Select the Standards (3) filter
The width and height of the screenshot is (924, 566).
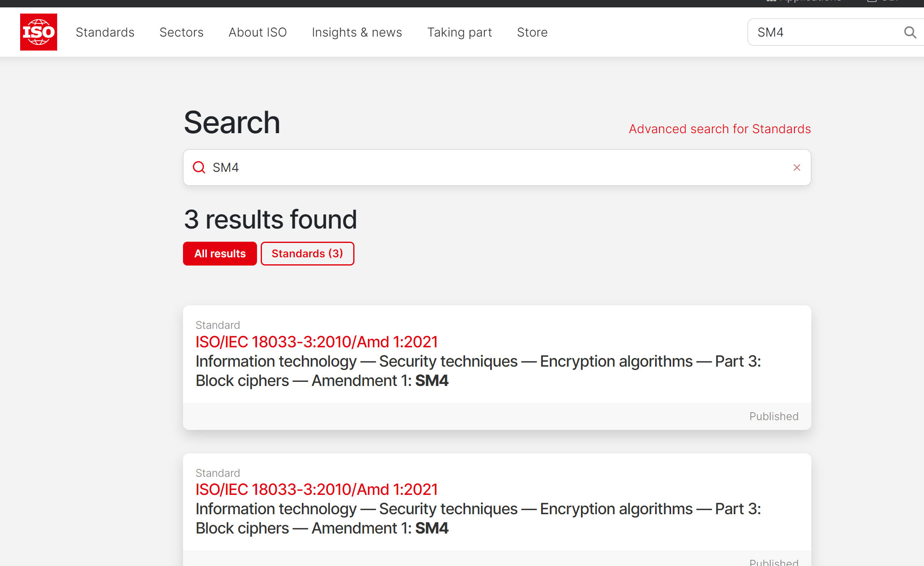pos(307,254)
